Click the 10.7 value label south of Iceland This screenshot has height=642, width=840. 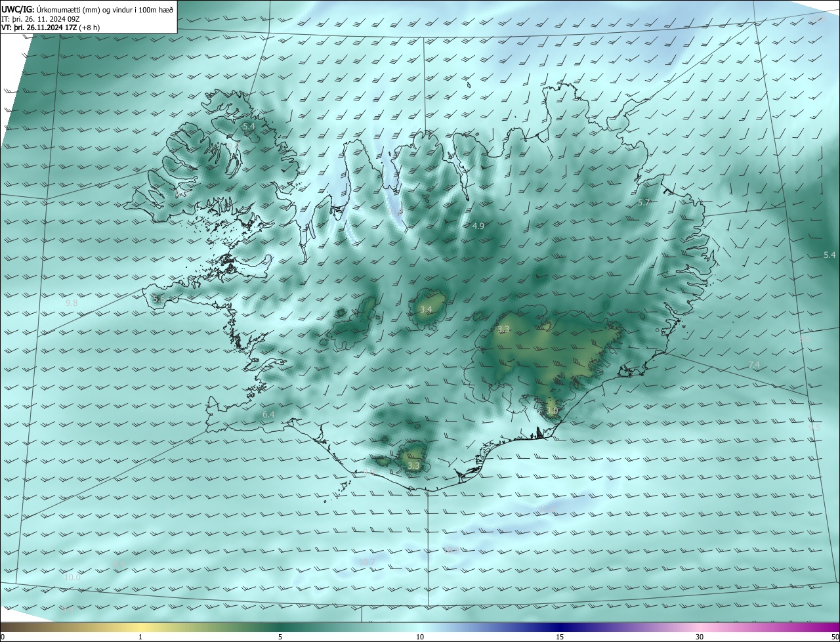click(x=366, y=562)
